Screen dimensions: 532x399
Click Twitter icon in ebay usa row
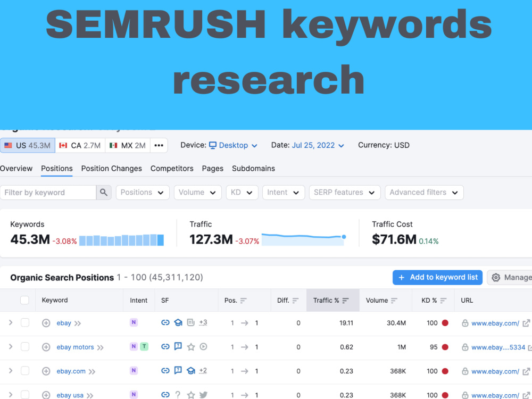(x=204, y=395)
